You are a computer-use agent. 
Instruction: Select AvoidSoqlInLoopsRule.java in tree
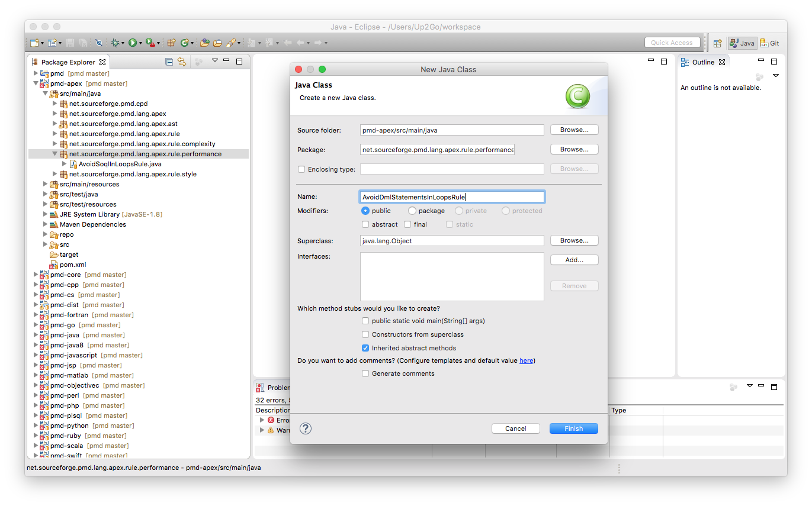(120, 164)
